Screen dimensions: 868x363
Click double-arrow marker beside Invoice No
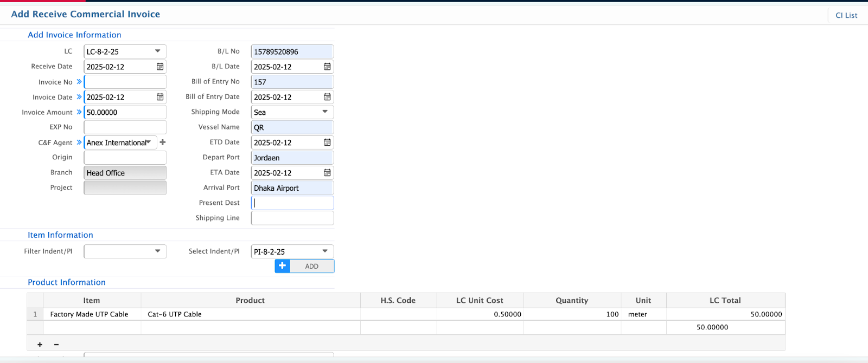pyautogui.click(x=79, y=82)
